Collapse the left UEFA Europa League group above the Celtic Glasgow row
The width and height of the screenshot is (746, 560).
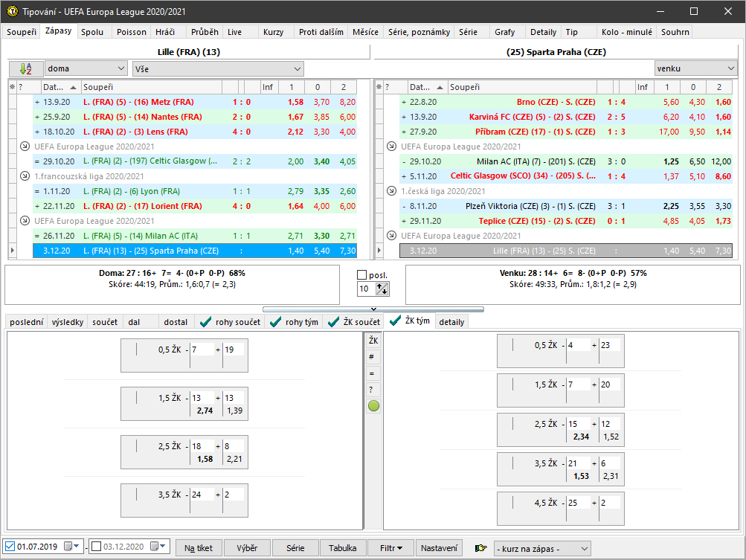click(25, 147)
